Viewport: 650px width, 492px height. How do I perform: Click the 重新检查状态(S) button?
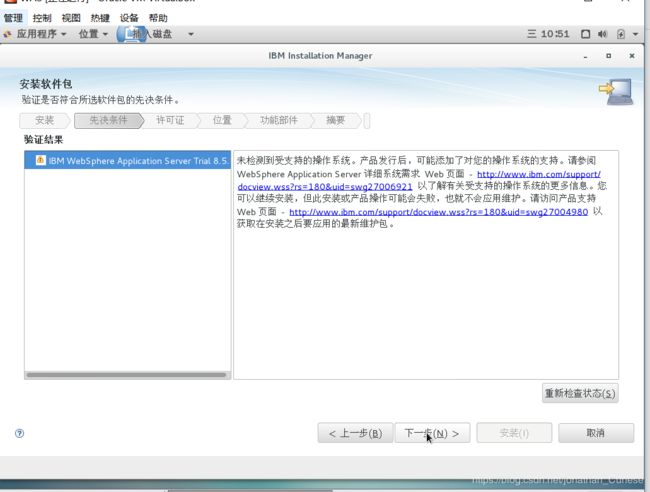click(x=580, y=393)
